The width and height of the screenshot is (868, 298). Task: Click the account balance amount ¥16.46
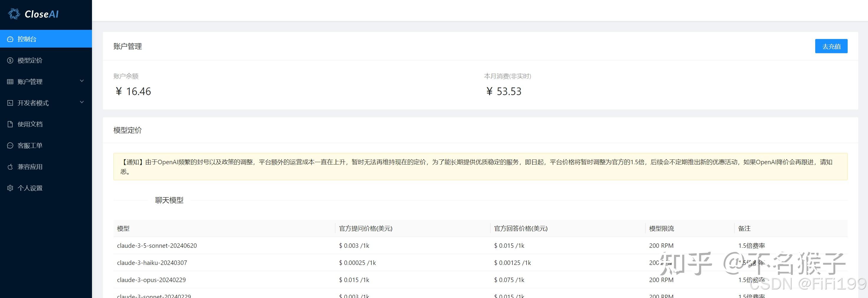(x=133, y=91)
